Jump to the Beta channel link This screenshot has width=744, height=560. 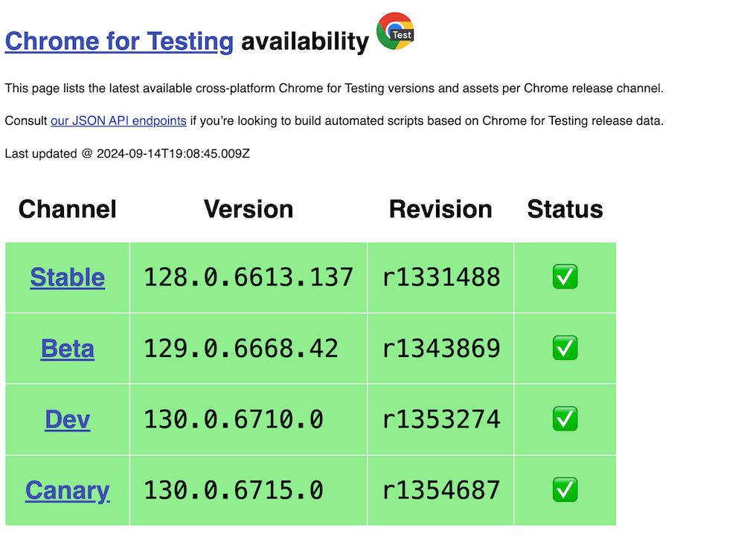point(68,348)
